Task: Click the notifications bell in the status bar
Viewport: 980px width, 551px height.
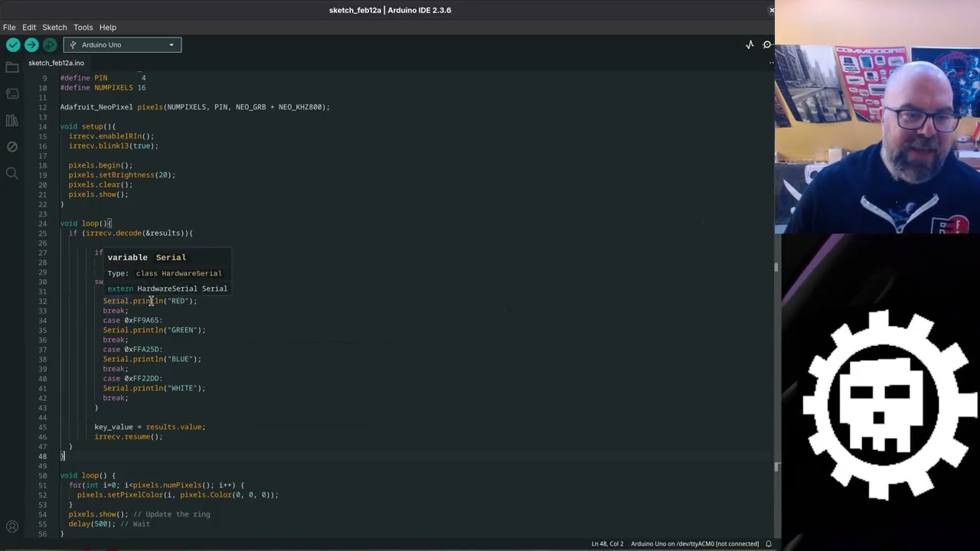Action: point(769,544)
